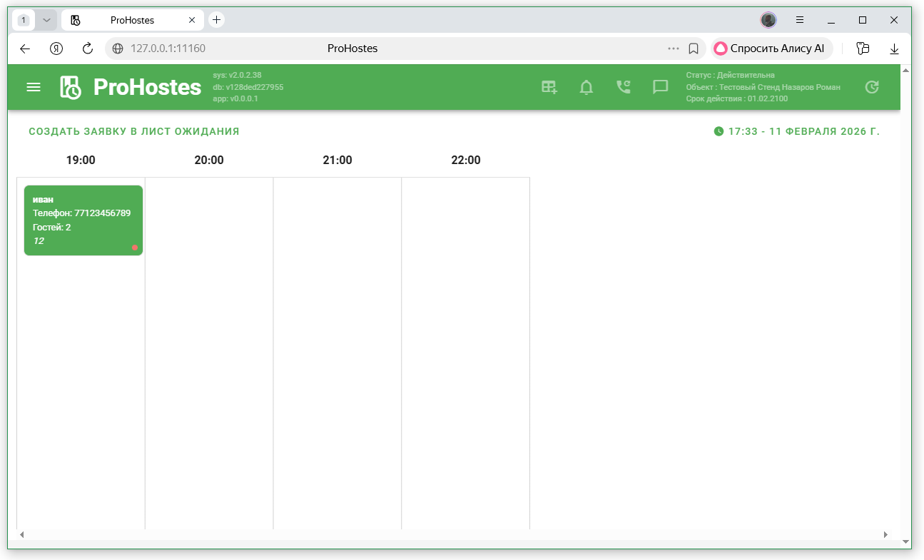Viewport: 924px width, 560px height.
Task: Open the incoming calls phone icon
Action: point(623,87)
